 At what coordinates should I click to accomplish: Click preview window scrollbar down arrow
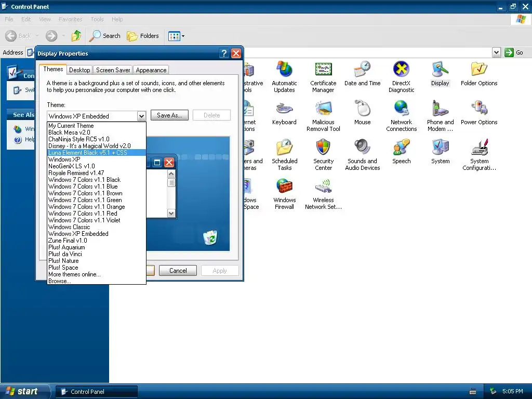click(x=171, y=213)
